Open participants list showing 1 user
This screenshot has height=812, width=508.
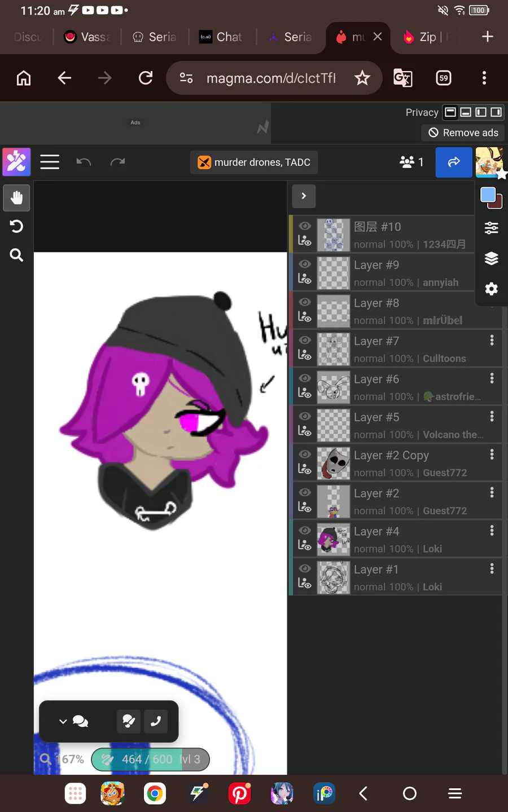(x=411, y=162)
